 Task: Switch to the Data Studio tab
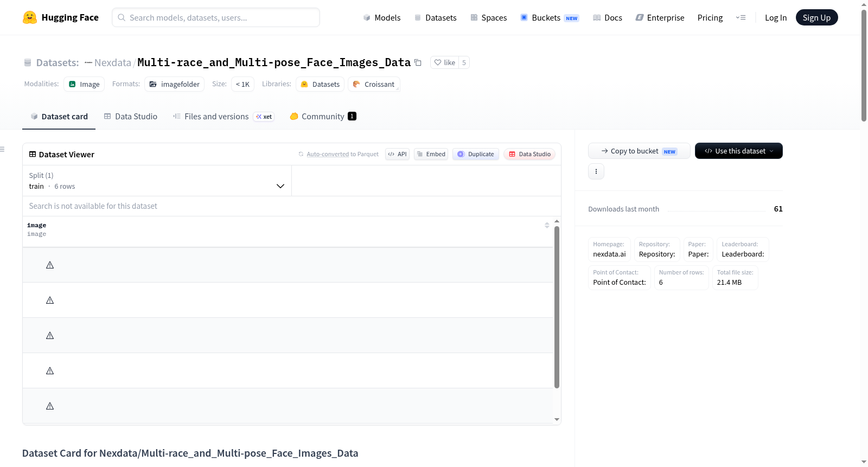click(x=130, y=116)
